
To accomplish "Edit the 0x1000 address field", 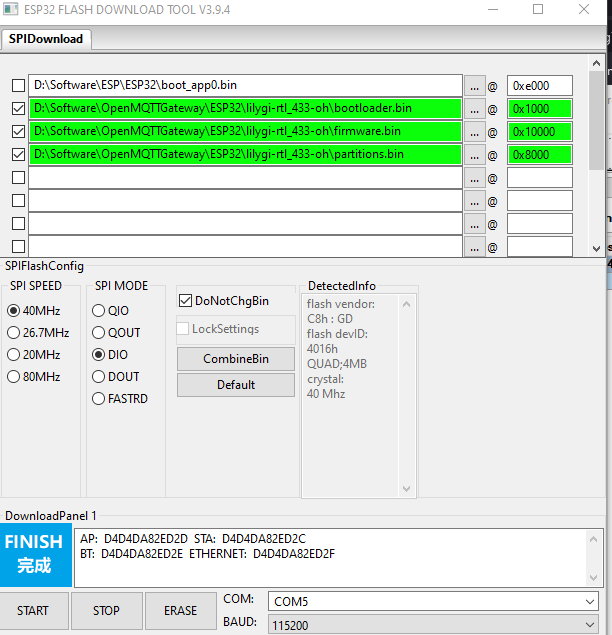I will click(539, 109).
